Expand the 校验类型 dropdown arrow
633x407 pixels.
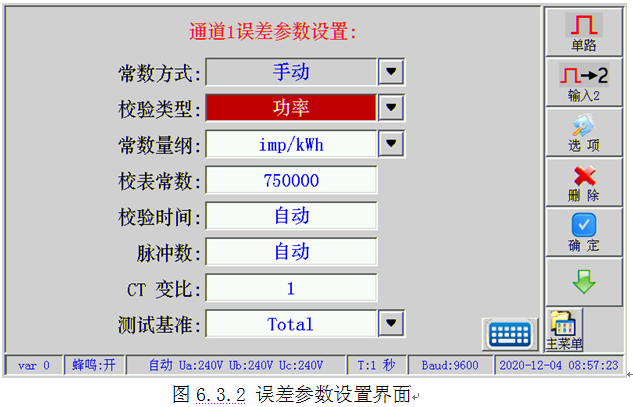coord(391,108)
